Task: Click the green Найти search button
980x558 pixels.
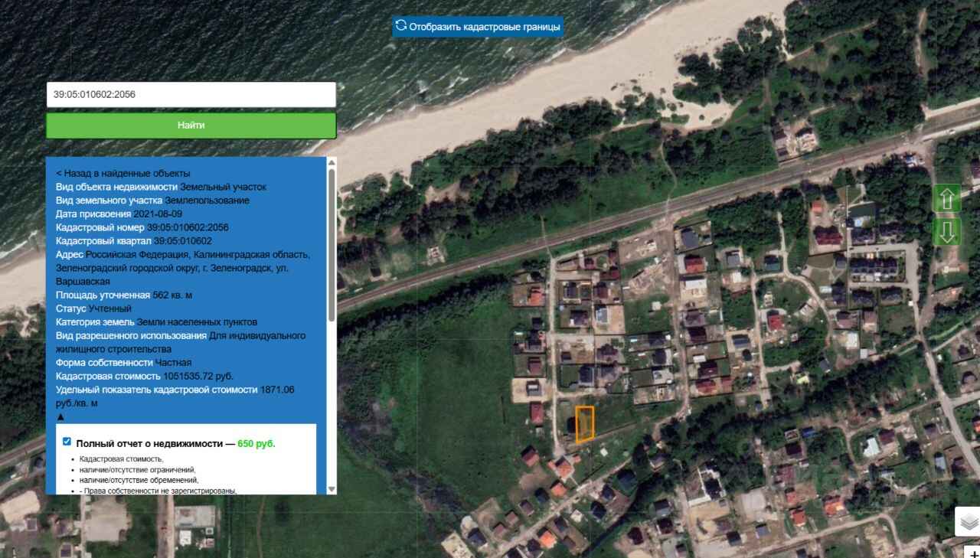Action: [191, 126]
